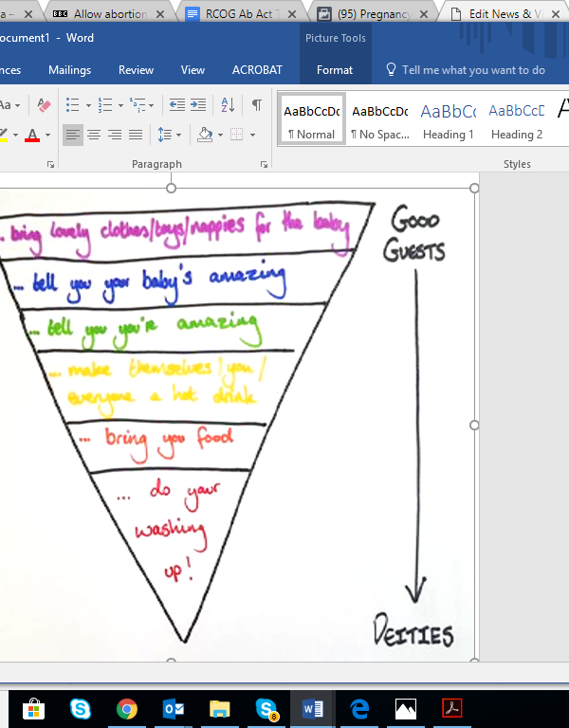Close the (95) Pregnancy browser tab
Viewport: 569px width, 728px height.
pos(424,14)
